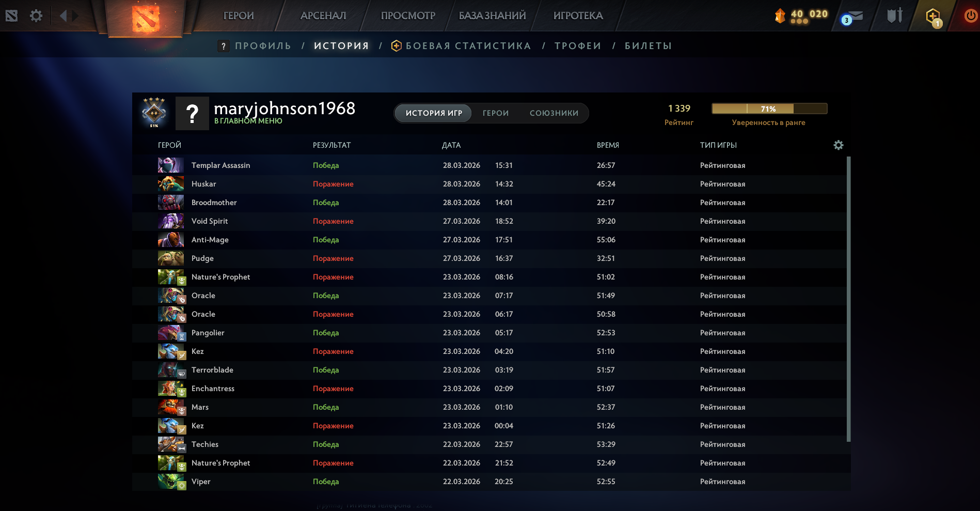The image size is (980, 511).
Task: Open the Боевая статистика section
Action: click(468, 46)
